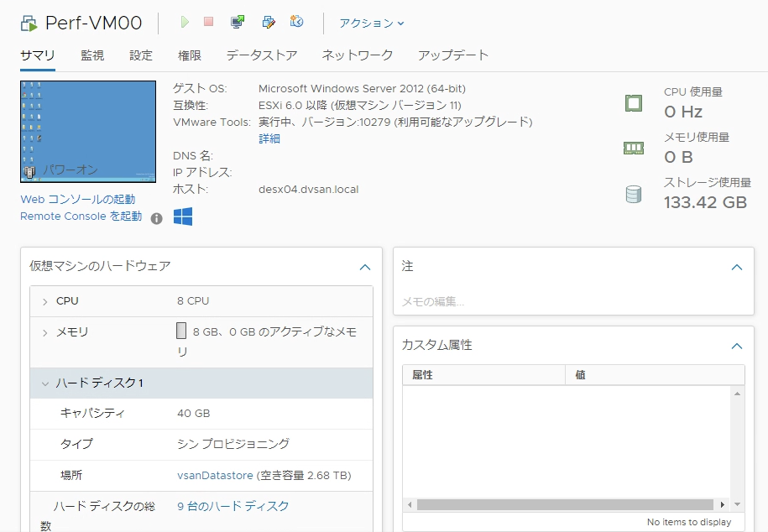Click the memory bar icon in hardware list
This screenshot has width=768, height=532.
tap(181, 331)
